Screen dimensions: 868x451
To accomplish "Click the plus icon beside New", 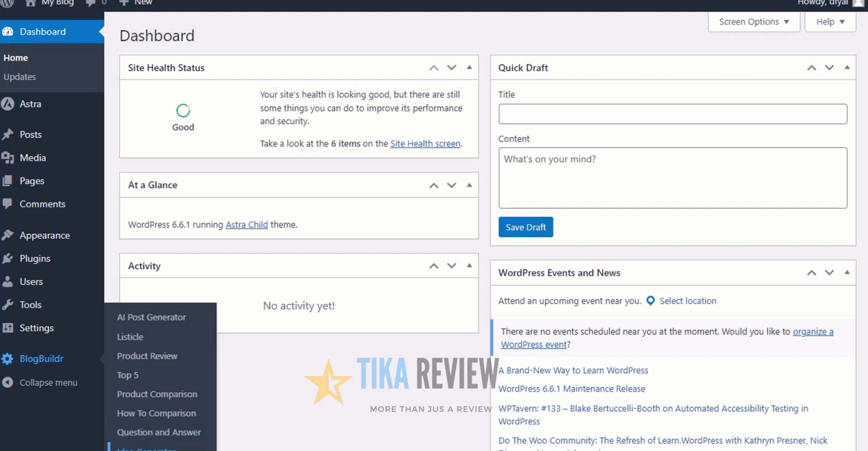I will coord(124,2).
